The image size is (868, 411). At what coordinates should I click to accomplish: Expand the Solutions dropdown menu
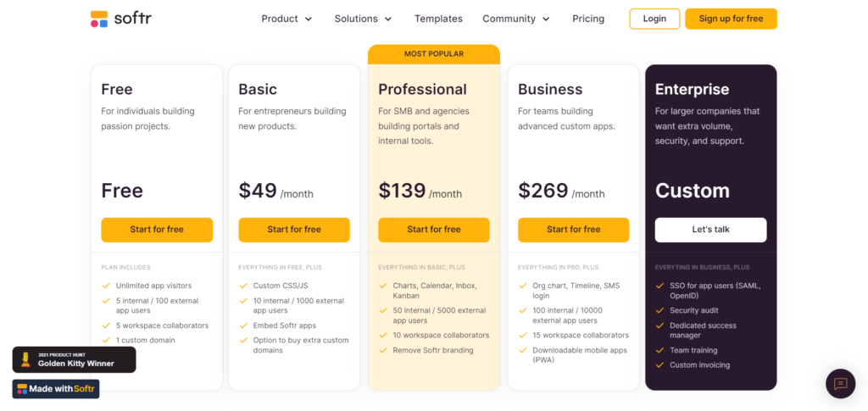tap(363, 19)
